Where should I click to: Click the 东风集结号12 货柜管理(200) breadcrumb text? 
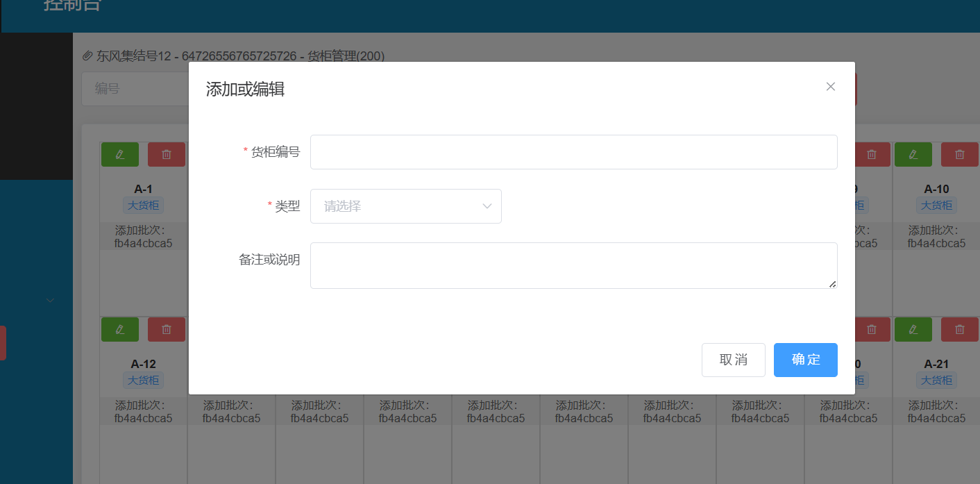click(x=240, y=56)
